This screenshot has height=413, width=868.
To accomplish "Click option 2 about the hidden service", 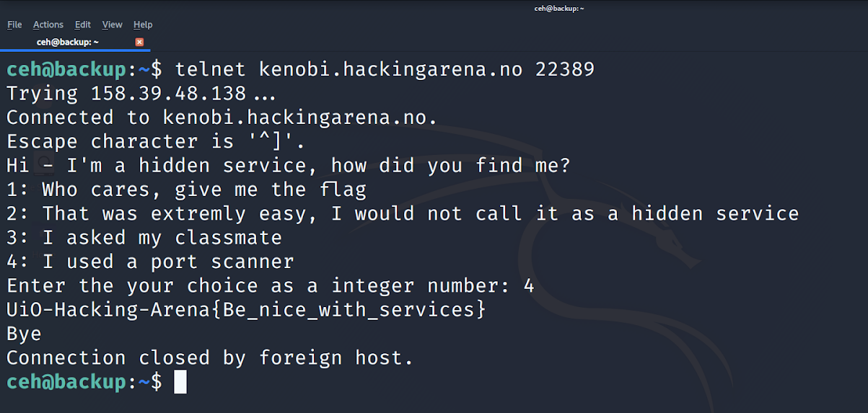I will [x=403, y=214].
